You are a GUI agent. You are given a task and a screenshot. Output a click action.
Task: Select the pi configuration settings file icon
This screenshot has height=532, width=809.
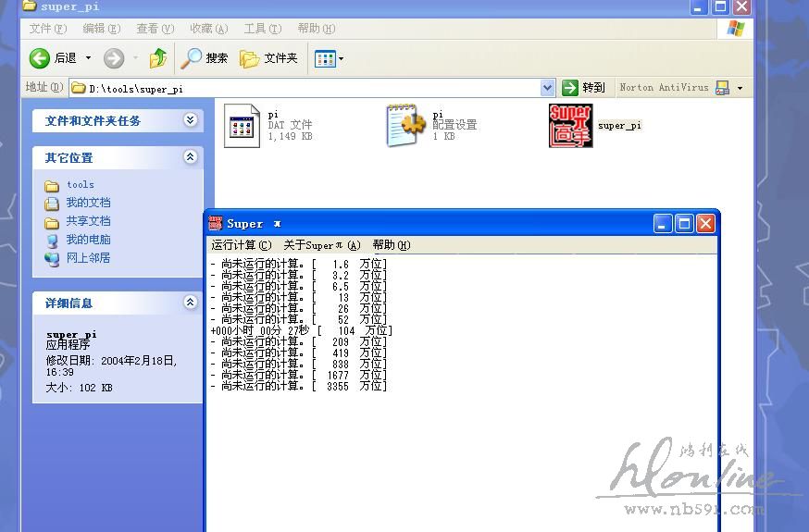(406, 126)
